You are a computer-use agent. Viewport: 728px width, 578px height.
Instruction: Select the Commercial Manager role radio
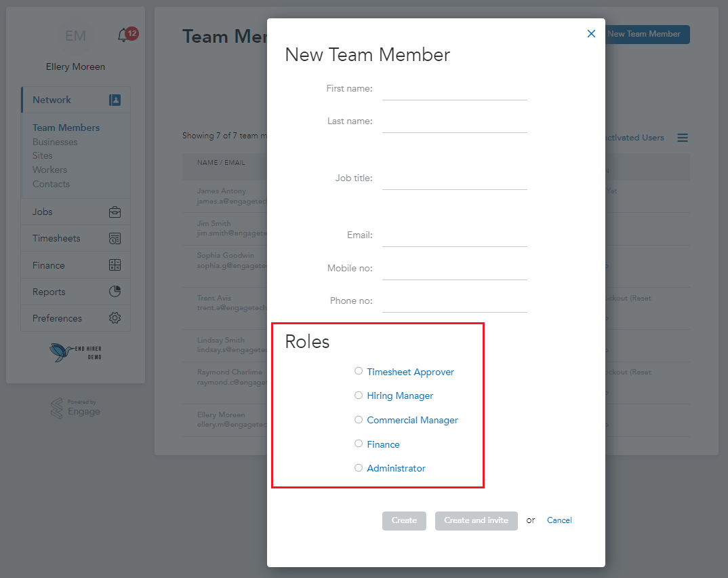[359, 419]
